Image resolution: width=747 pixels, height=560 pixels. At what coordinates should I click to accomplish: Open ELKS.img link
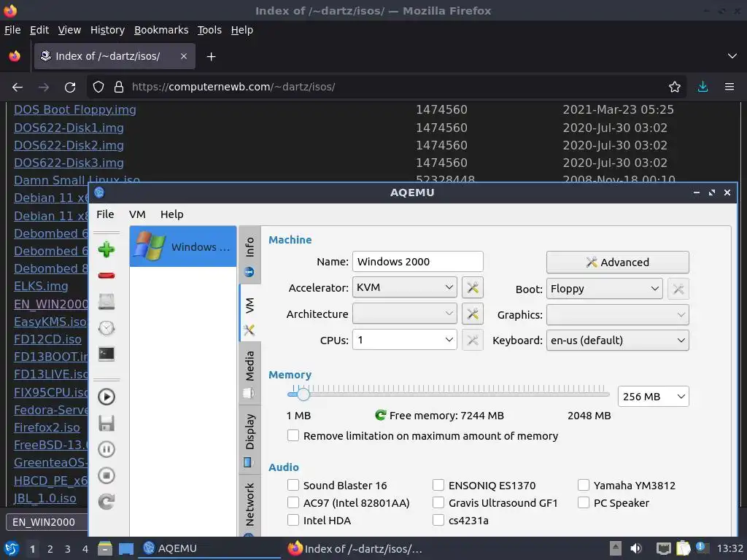(41, 286)
